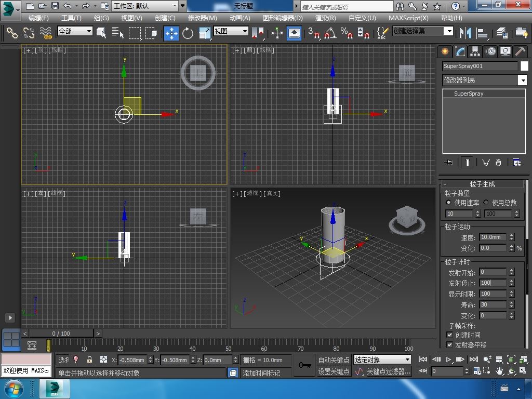Click the white object color swatch
This screenshot has height=399, width=532.
[x=524, y=66]
